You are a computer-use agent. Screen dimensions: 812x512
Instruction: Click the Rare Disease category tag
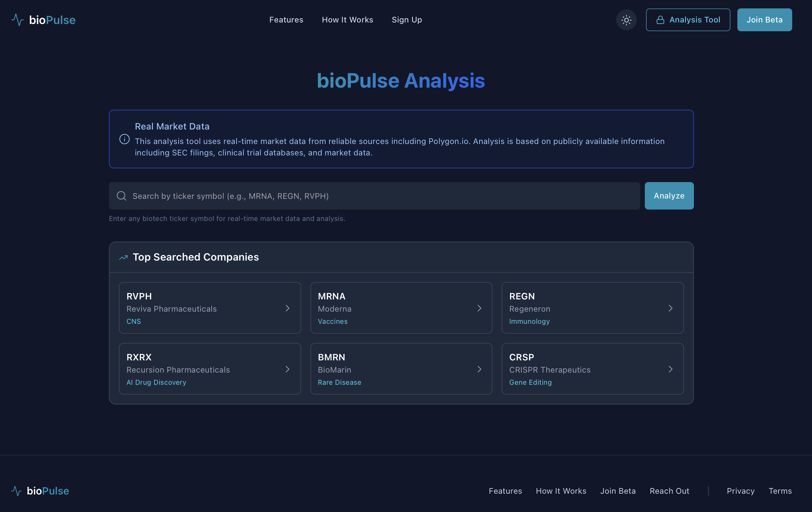tap(339, 382)
